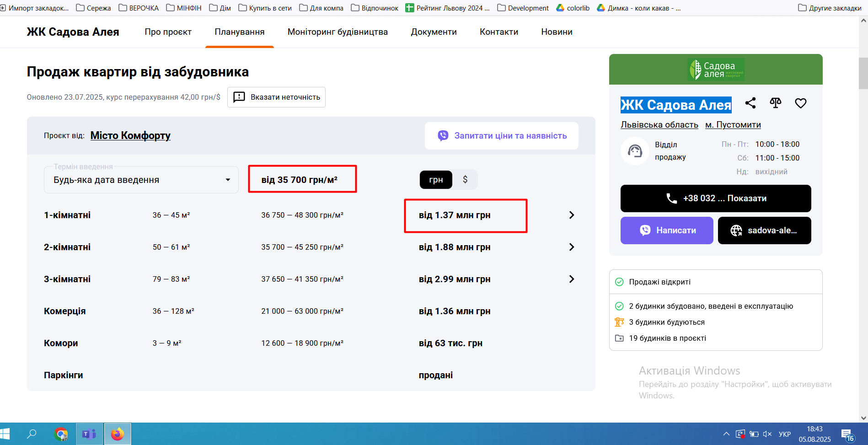Click the Комори row label
The height and width of the screenshot is (445, 868).
tap(61, 343)
